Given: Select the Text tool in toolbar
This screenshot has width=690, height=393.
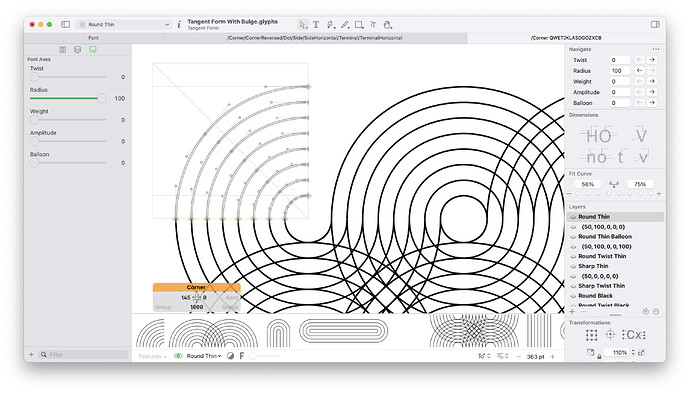Looking at the screenshot, I should coord(316,25).
